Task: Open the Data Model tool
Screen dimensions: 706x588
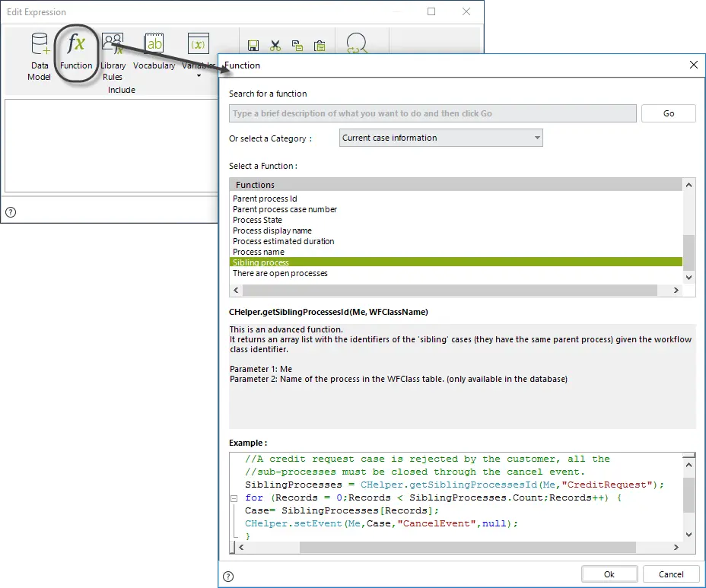Action: (x=39, y=57)
